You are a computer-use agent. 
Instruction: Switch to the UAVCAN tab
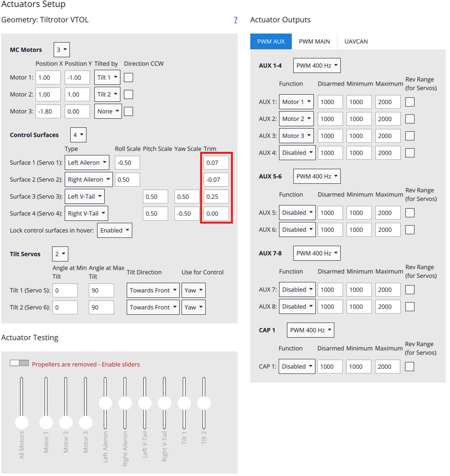click(x=356, y=42)
